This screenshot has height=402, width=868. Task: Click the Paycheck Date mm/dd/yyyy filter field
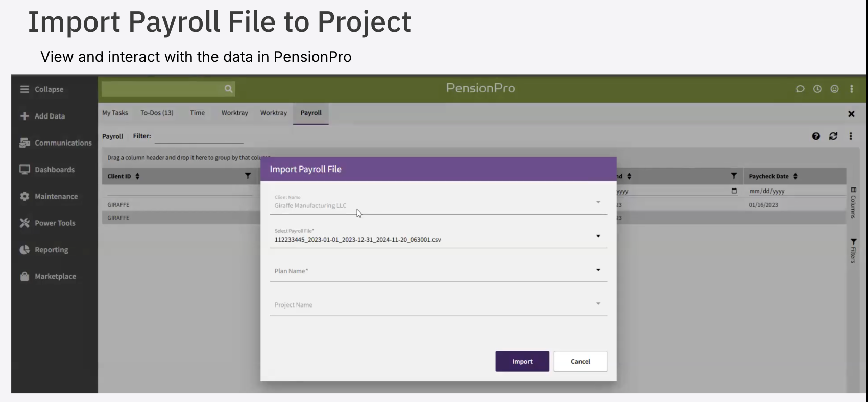(796, 191)
